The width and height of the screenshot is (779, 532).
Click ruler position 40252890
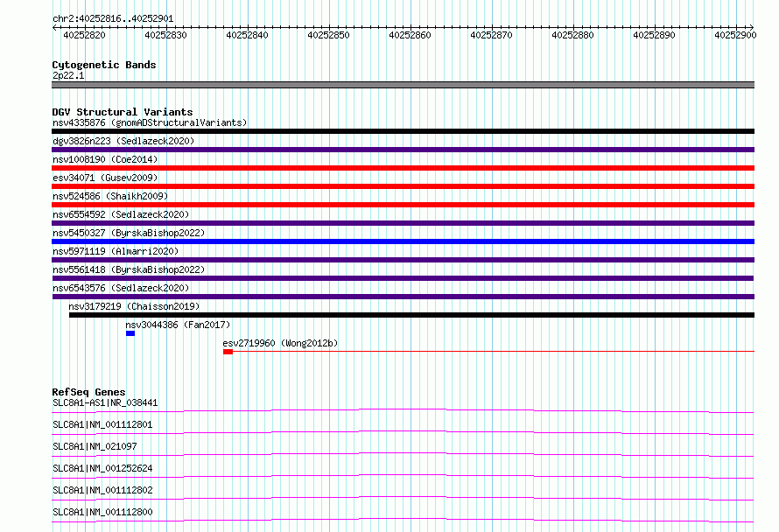pos(655,35)
